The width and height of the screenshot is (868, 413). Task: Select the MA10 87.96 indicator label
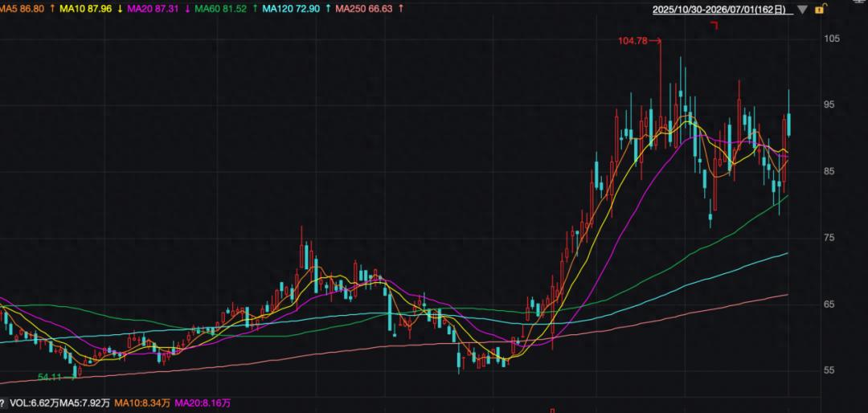tap(84, 9)
